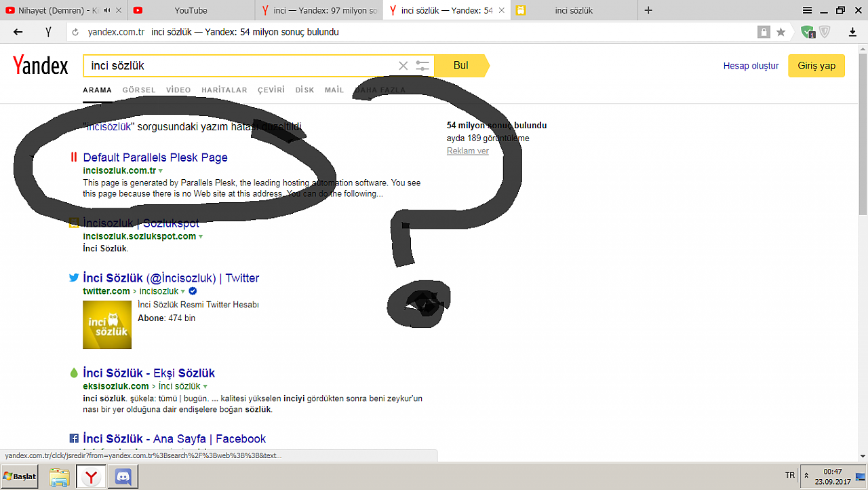This screenshot has height=490, width=868.
Task: Show hidden tray icons arrow
Action: (x=806, y=476)
